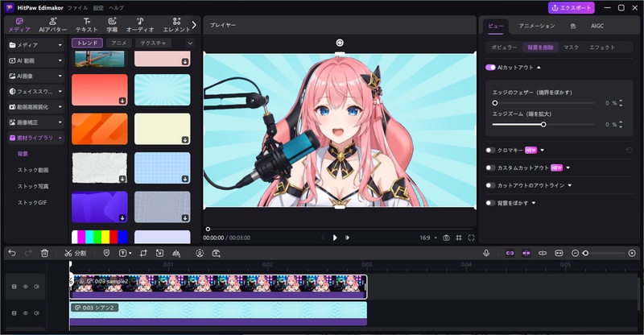This screenshot has width=644, height=335.
Task: Select the アニメ background filter
Action: coord(118,43)
